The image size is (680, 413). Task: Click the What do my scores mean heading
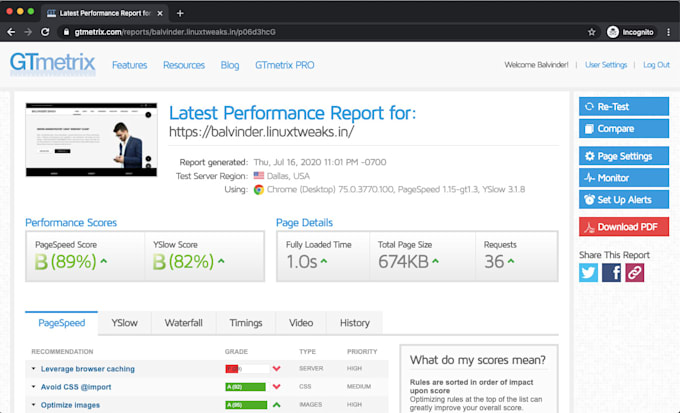478,360
